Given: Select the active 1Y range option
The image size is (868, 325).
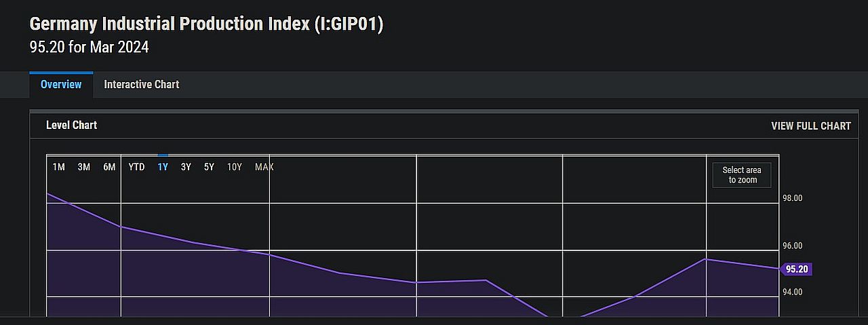Looking at the screenshot, I should (x=163, y=167).
